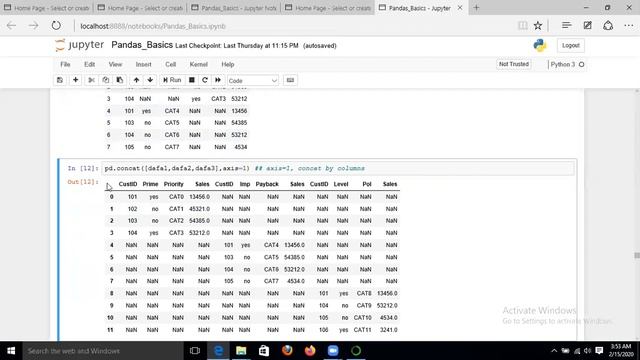Click the Python logo icon

pos(540,45)
